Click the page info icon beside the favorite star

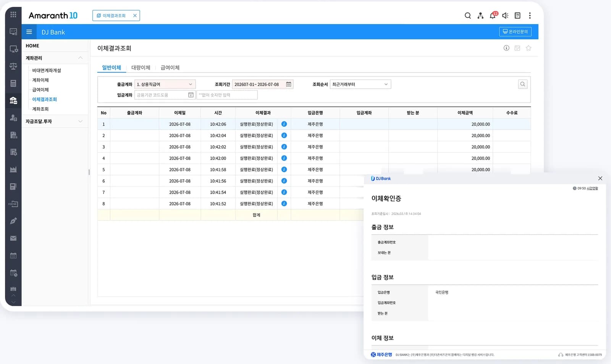point(506,48)
